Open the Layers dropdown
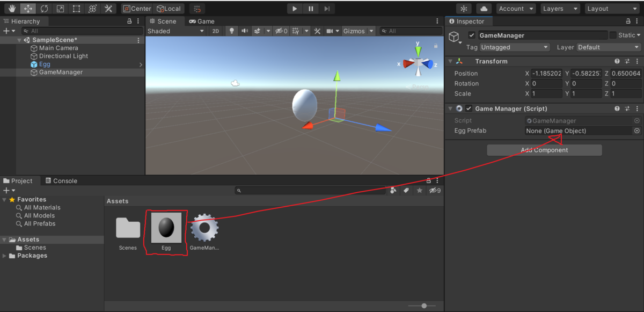The height and width of the screenshot is (312, 644). coord(560,9)
